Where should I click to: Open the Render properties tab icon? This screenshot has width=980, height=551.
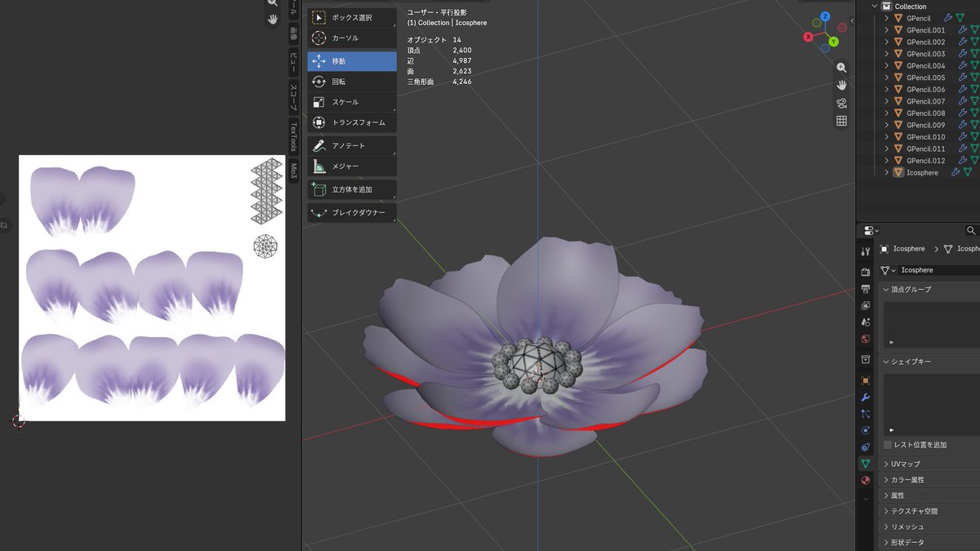(866, 272)
